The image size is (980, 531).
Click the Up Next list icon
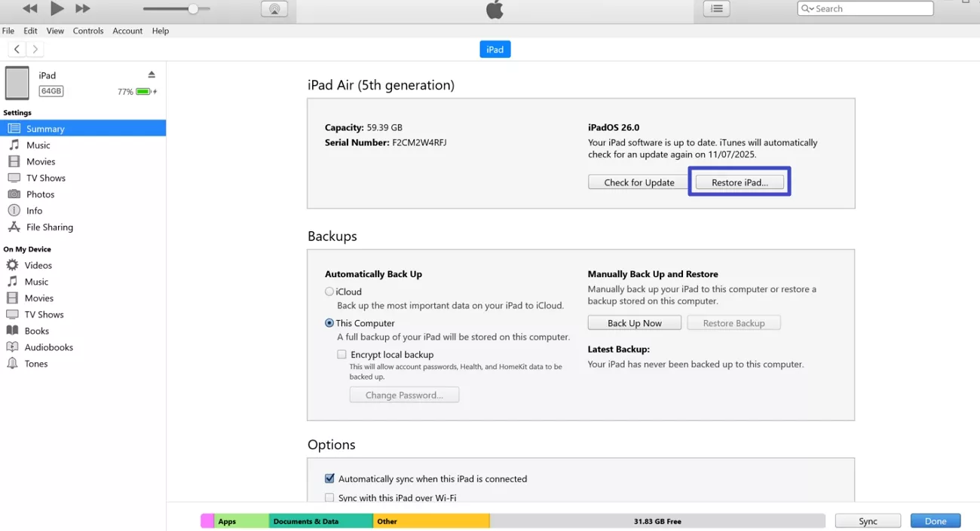pos(715,8)
